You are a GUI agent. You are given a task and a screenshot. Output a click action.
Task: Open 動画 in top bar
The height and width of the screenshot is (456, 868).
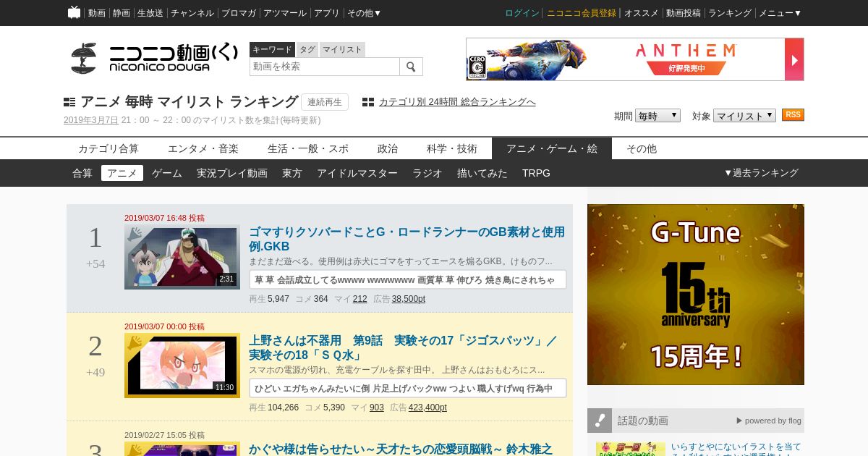tap(97, 13)
